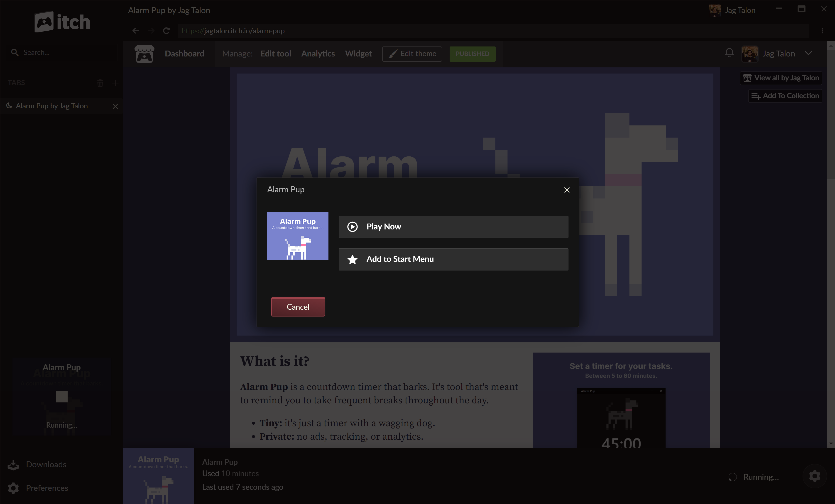Click Add To Collection
The width and height of the screenshot is (835, 504).
785,96
